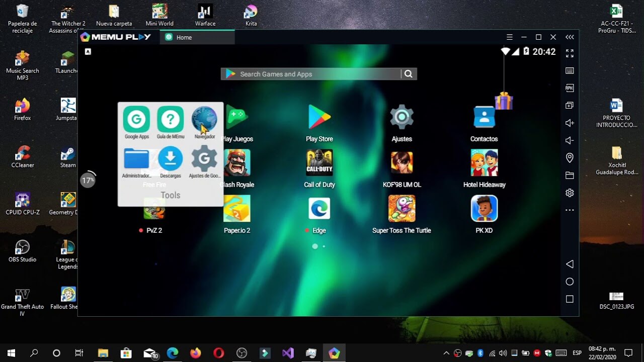The image size is (644, 362).
Task: Open Visual Studio from taskbar
Action: [288, 353]
